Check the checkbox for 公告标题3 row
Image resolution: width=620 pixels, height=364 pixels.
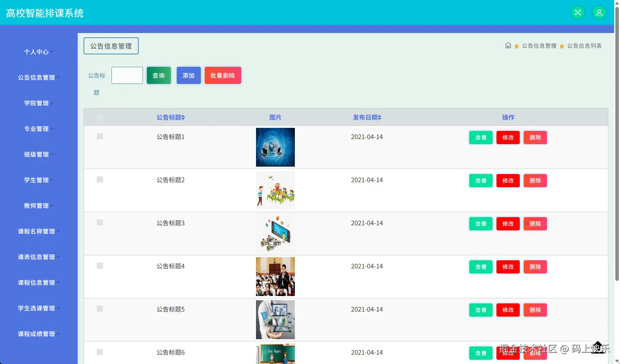click(x=100, y=223)
